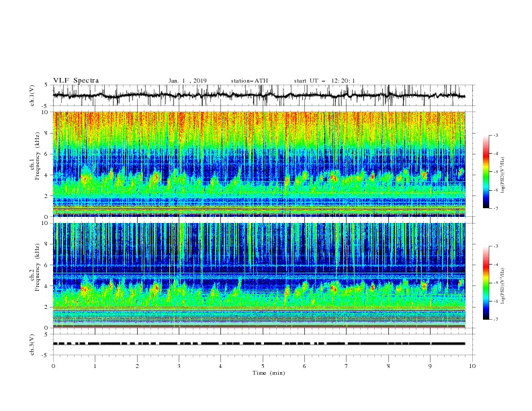
Task: Click the ch.2 spectrogram colorbar
Action: click(x=486, y=283)
